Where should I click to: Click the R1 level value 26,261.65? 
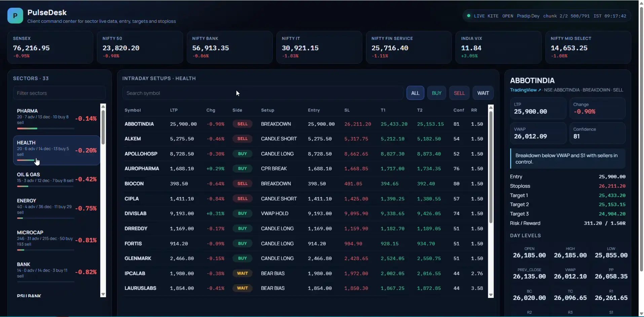(611, 298)
